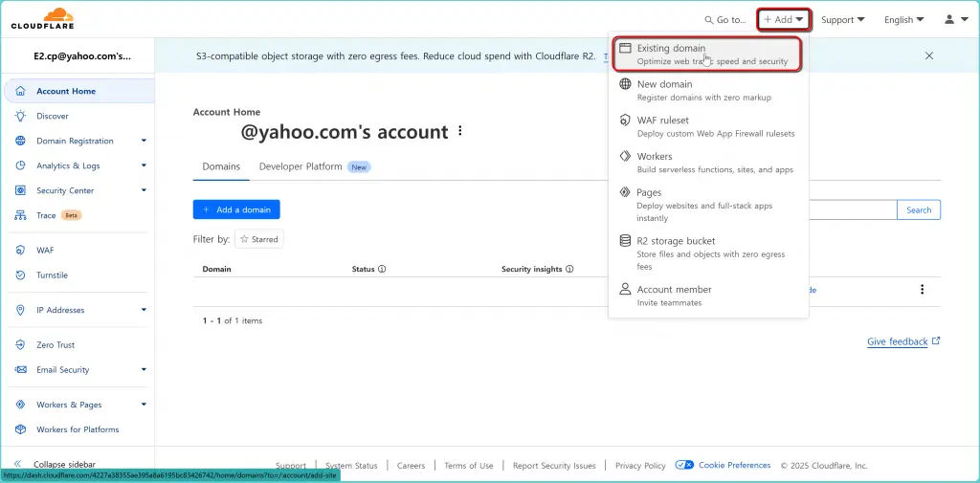Click the Email Security envelope icon

[21, 370]
